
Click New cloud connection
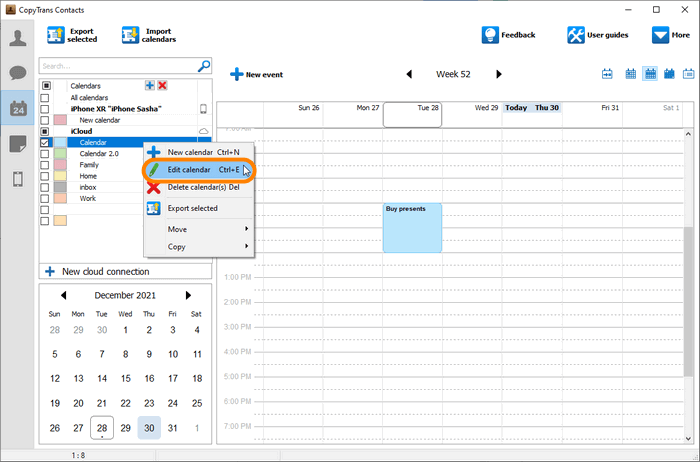125,271
